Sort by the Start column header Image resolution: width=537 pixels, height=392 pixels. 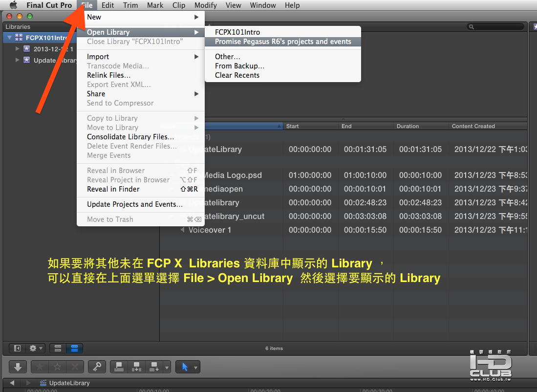tap(311, 126)
